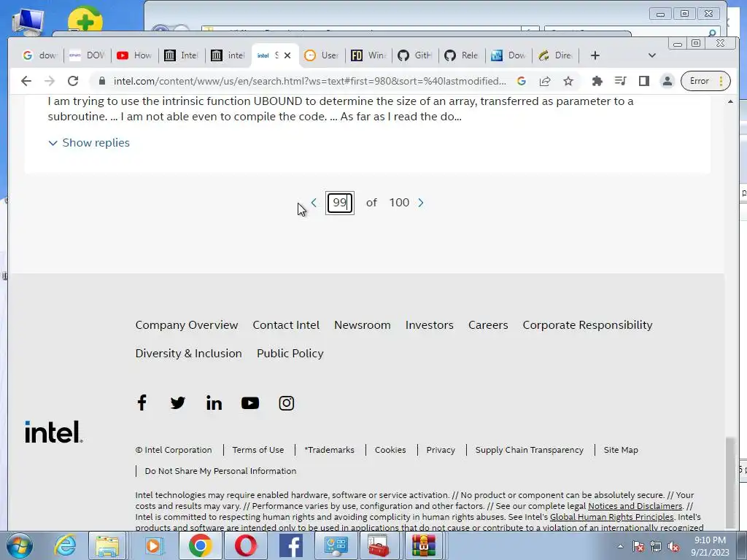747x560 pixels.
Task: Close the active Intel search tab
Action: click(x=287, y=55)
